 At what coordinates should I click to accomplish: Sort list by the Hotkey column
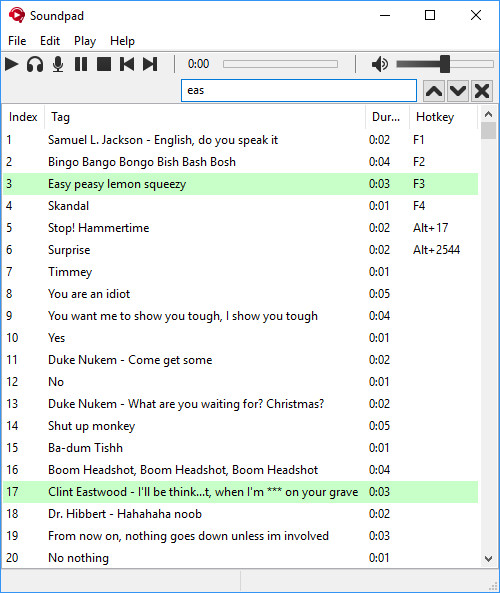(x=443, y=117)
